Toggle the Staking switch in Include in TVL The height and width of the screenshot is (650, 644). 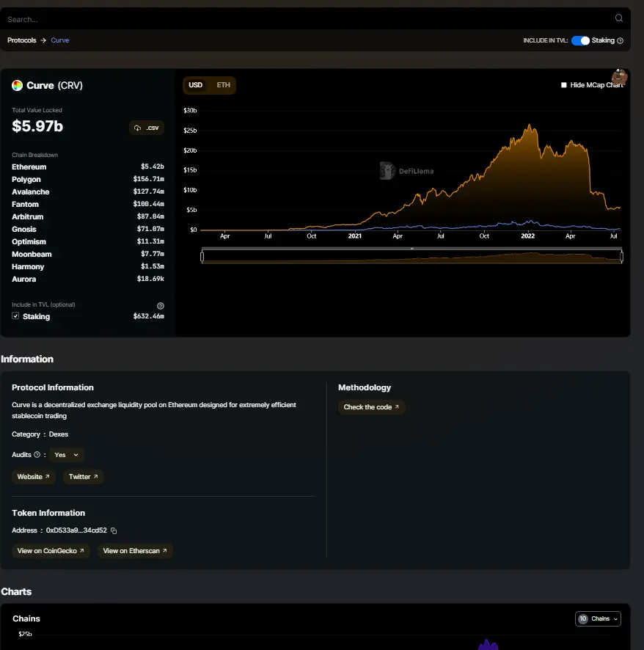(580, 40)
